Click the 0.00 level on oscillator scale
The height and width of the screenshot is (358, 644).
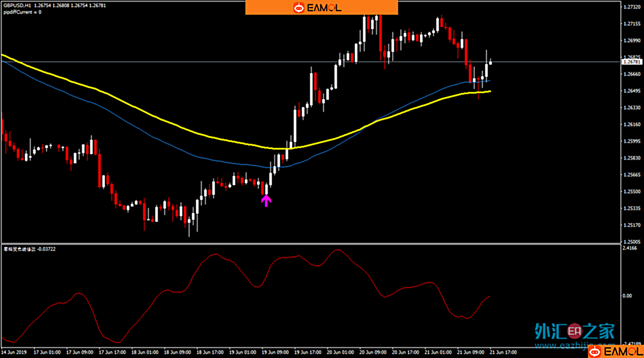627,296
